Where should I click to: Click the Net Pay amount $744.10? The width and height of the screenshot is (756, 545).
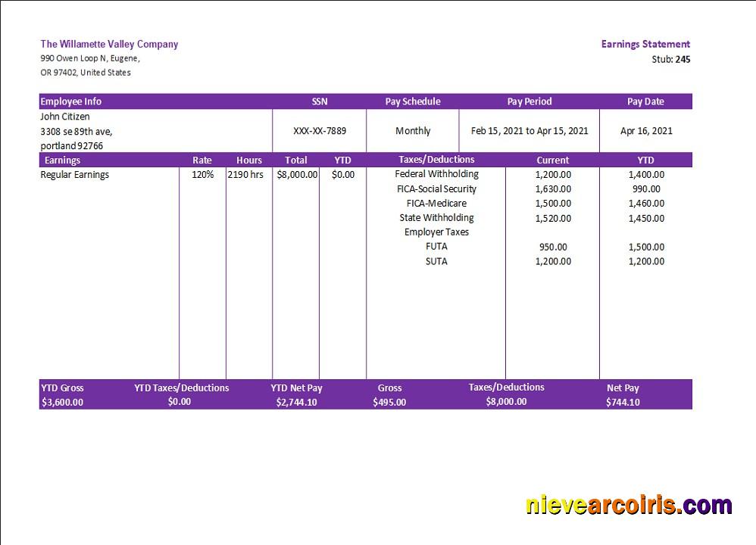[623, 402]
